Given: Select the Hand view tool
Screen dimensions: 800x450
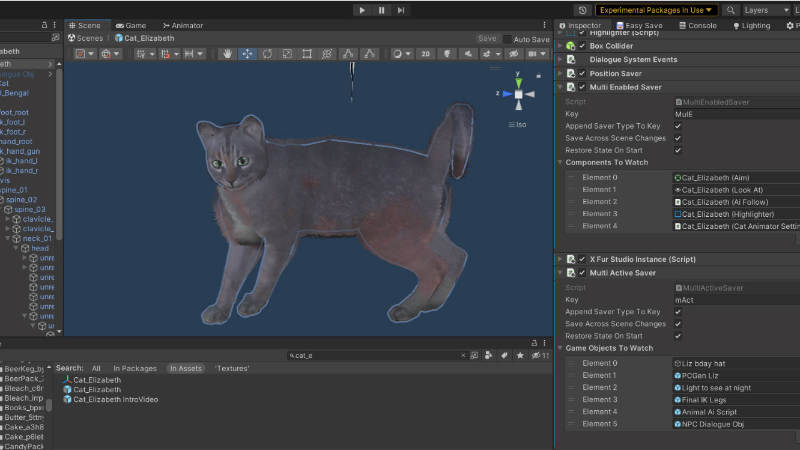Looking at the screenshot, I should [227, 54].
